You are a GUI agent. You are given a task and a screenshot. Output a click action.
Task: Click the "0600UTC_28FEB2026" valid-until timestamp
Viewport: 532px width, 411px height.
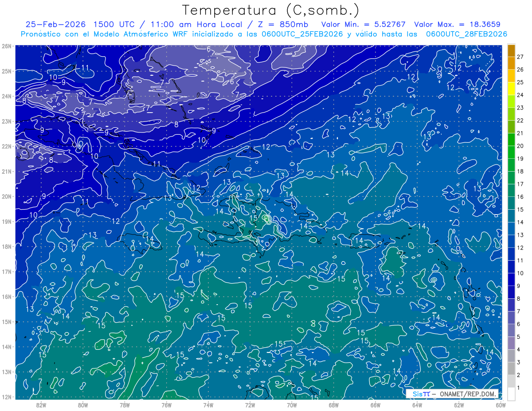point(466,34)
